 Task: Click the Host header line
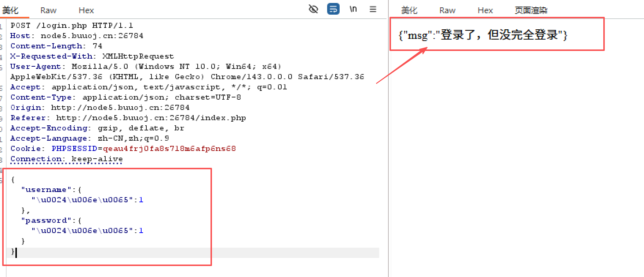77,36
